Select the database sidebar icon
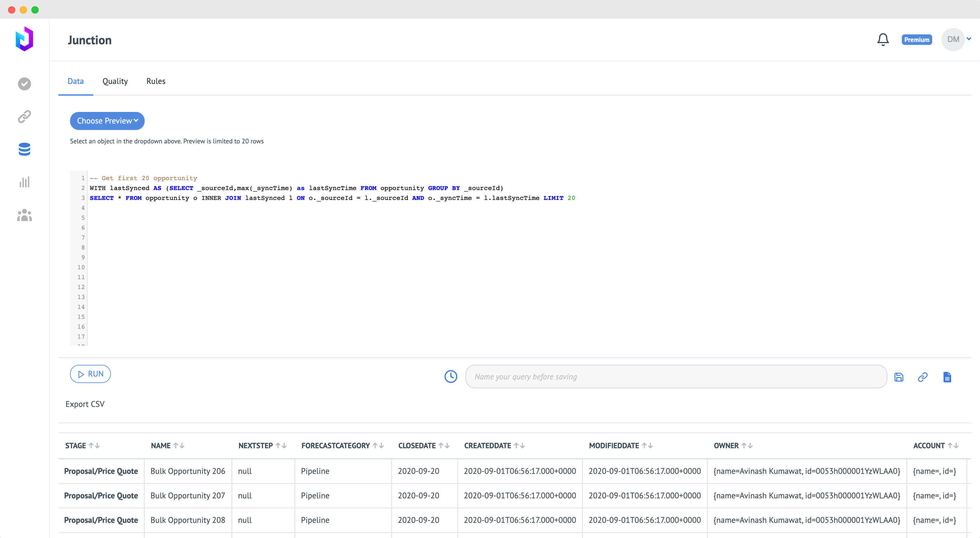The image size is (980, 538). pos(24,150)
